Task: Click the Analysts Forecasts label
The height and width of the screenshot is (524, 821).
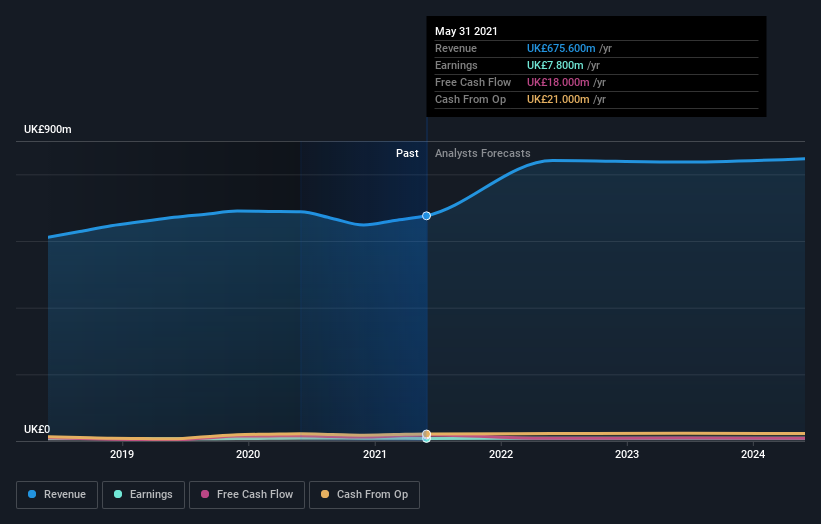Action: pos(483,153)
